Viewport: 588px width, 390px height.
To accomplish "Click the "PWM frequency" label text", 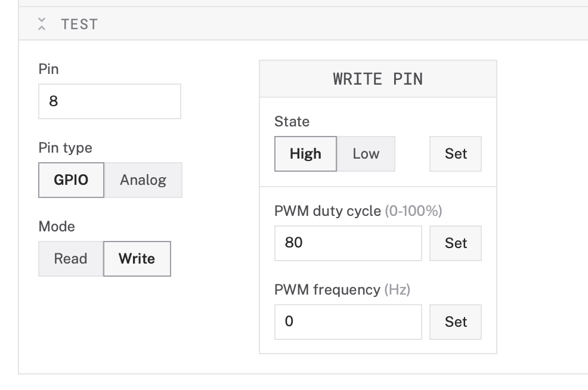I will click(327, 290).
